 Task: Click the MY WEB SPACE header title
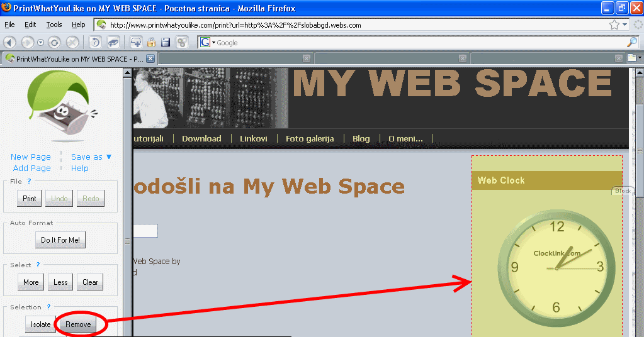(452, 83)
